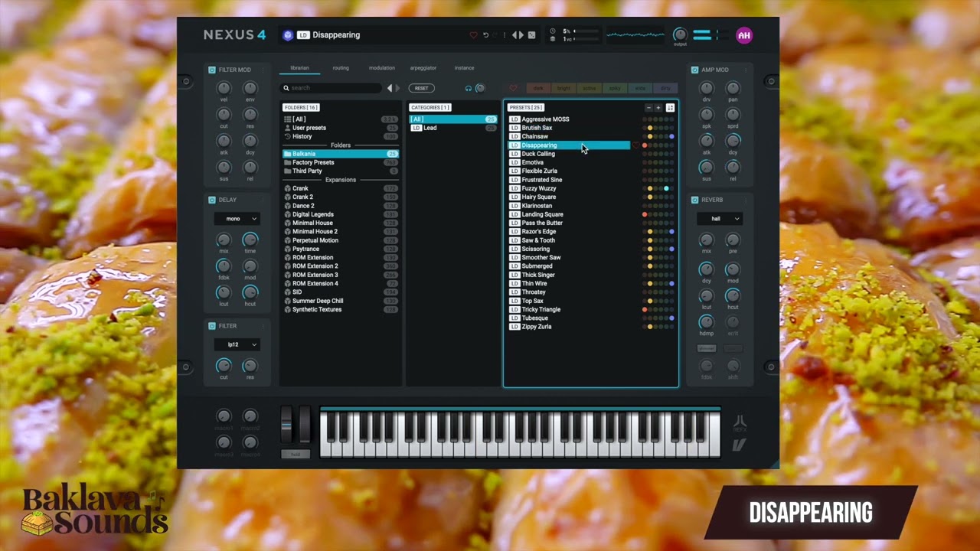Viewport: 980px width, 551px height.
Task: Switch to the instance tab
Action: coord(465,68)
